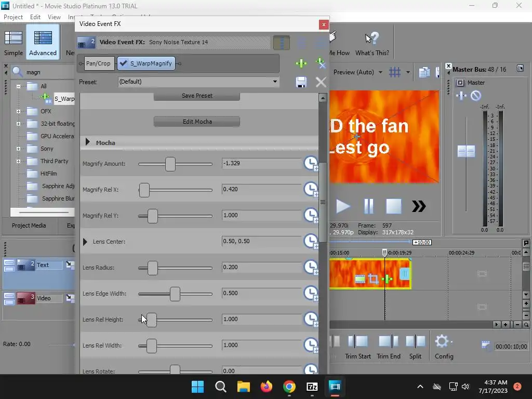Open the Preset dropdown list
The height and width of the screenshot is (399, 532).
pos(275,82)
